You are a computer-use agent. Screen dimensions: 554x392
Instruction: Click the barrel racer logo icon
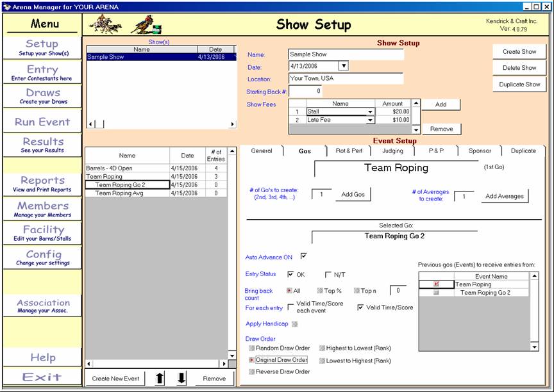point(146,25)
